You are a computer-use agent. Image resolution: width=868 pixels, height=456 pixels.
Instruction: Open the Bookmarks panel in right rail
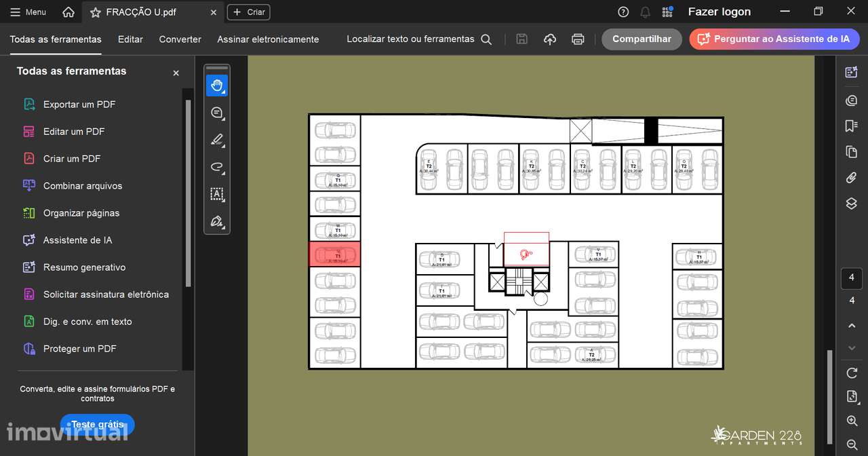click(x=852, y=126)
